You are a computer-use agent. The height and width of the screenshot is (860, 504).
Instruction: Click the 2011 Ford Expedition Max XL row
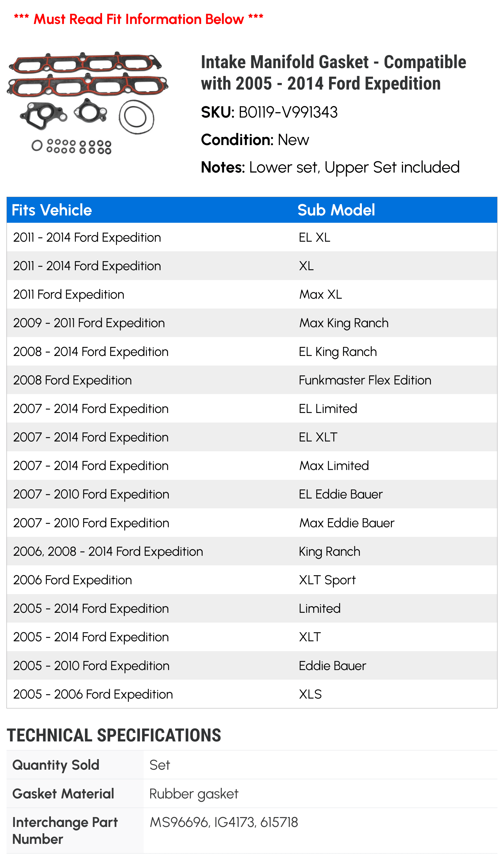[x=252, y=294]
